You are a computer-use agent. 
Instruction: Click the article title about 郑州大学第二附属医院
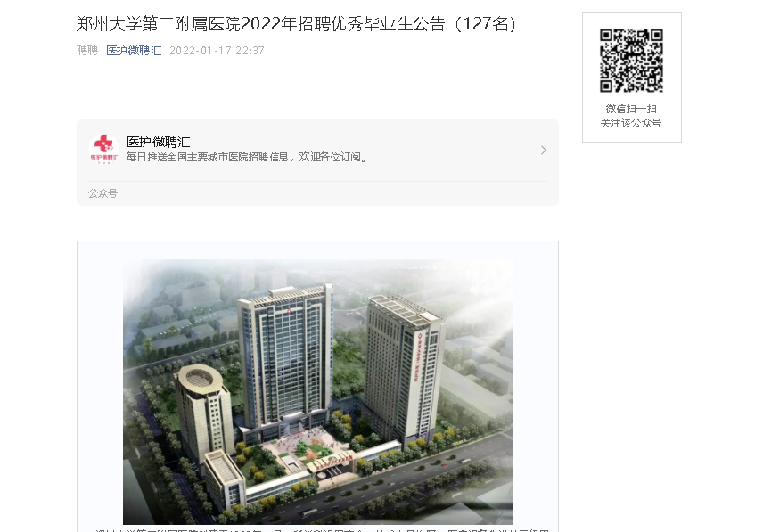pos(297,24)
